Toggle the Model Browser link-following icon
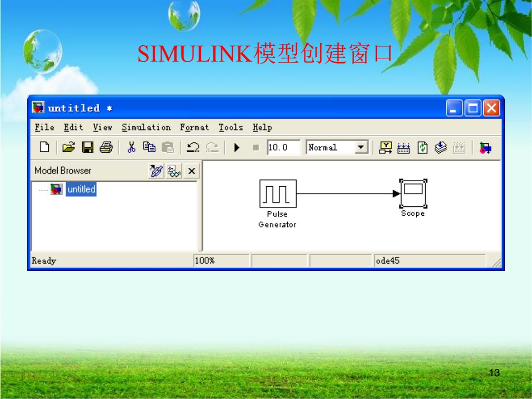Viewport: 532px width, 399px height. tap(156, 170)
